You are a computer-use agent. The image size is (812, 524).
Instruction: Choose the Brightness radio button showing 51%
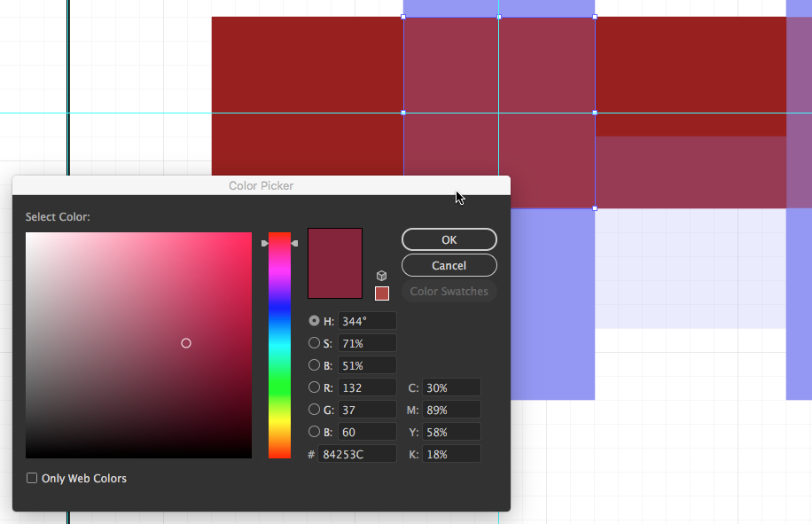tap(314, 365)
